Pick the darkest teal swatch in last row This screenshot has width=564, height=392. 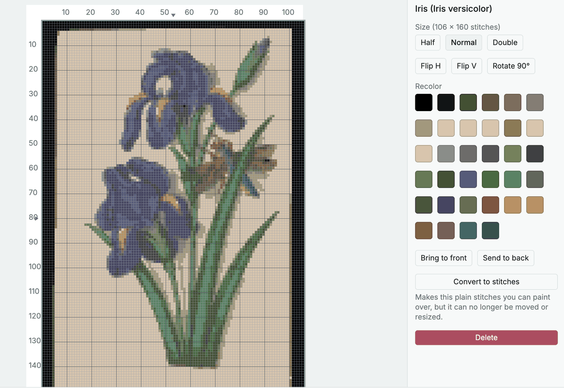tap(490, 231)
